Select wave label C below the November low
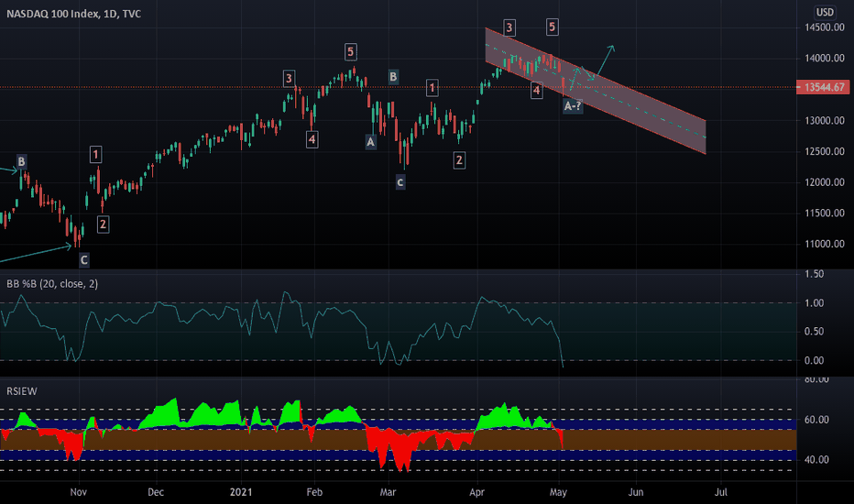854x504 pixels. coord(84,260)
